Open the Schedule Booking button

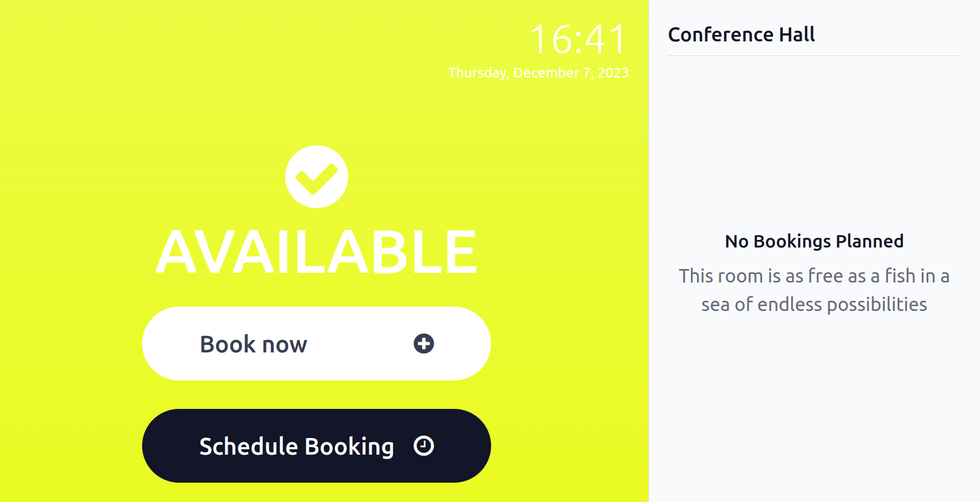pyautogui.click(x=317, y=446)
